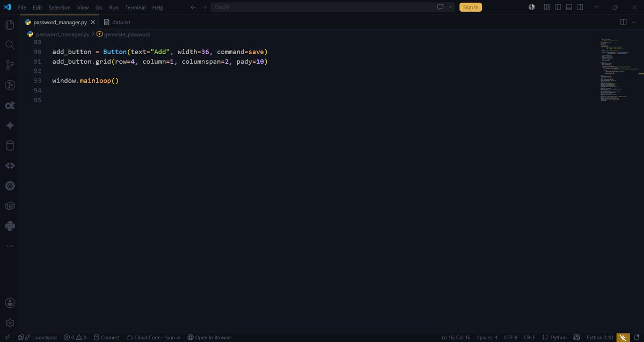Click Open In Browser in status bar
This screenshot has width=644, height=342.
click(210, 337)
